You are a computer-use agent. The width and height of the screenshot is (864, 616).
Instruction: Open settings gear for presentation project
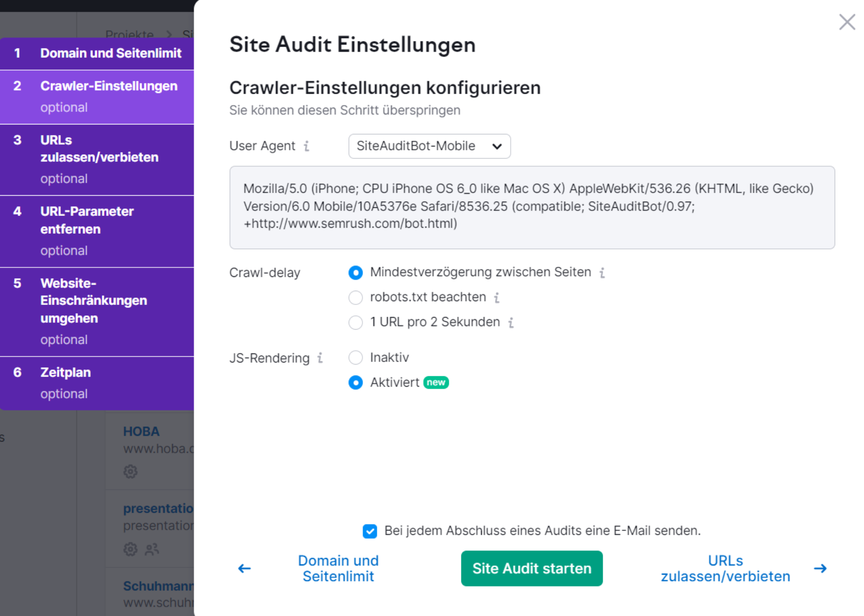(130, 549)
